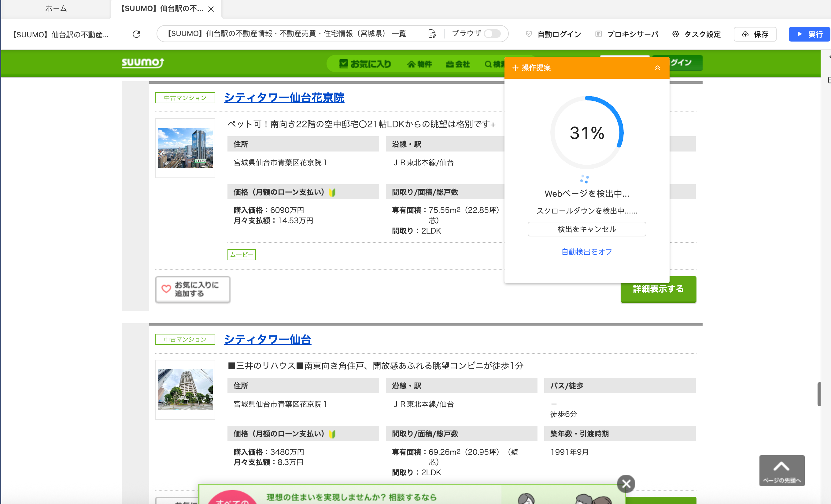Click the document icon in the URL bar
The height and width of the screenshot is (504, 831).
click(x=432, y=34)
